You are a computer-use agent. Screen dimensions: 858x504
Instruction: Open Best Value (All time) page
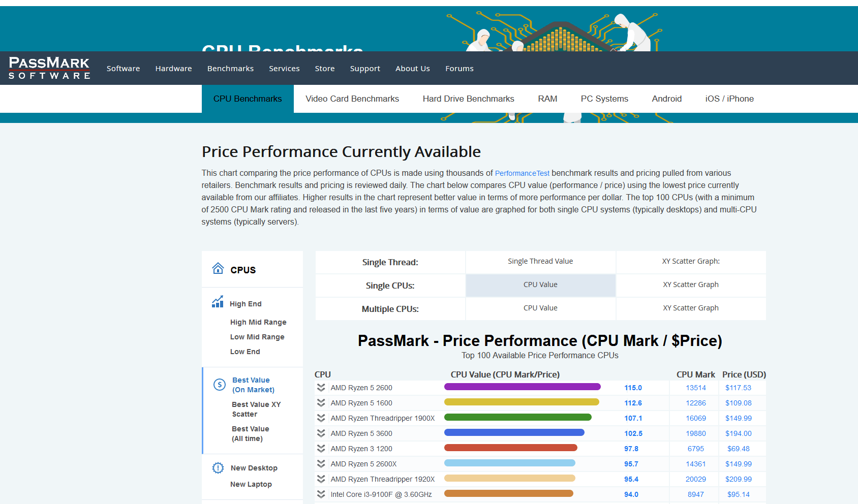click(x=251, y=433)
